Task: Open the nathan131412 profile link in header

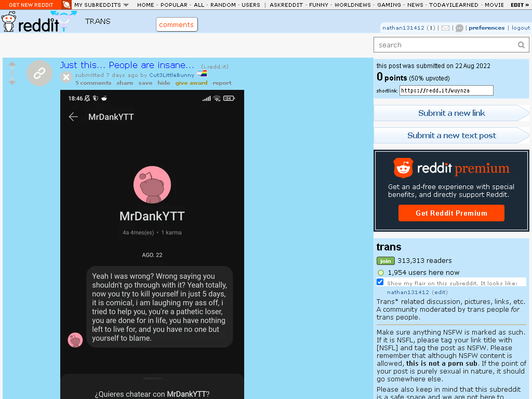Action: (x=403, y=28)
